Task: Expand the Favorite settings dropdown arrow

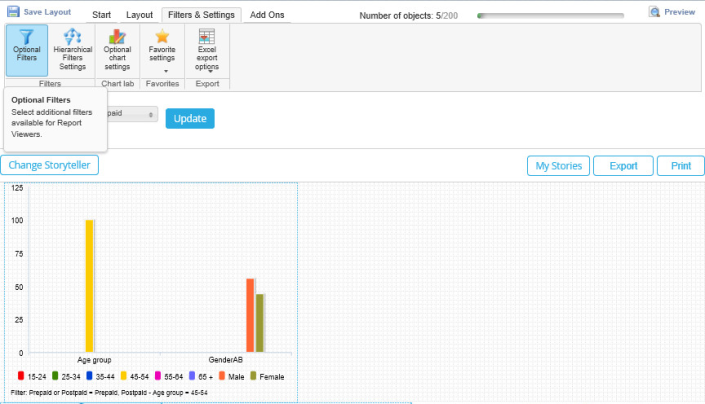Action: [166, 71]
